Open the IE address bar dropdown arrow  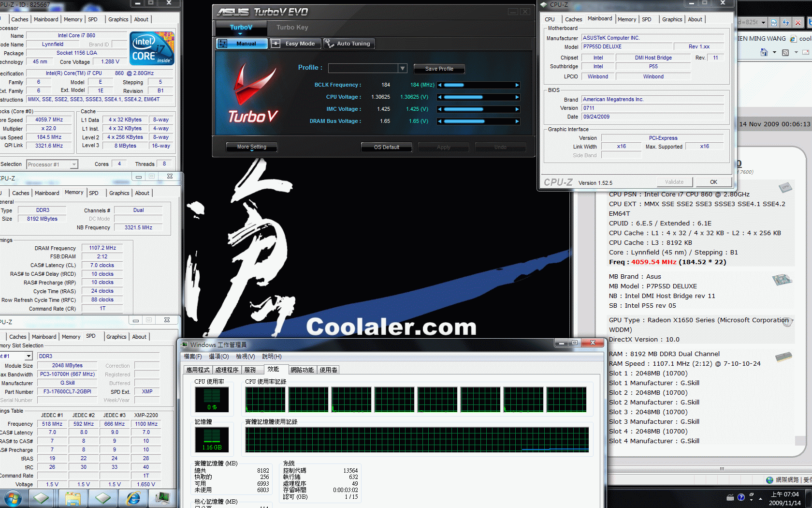point(763,22)
